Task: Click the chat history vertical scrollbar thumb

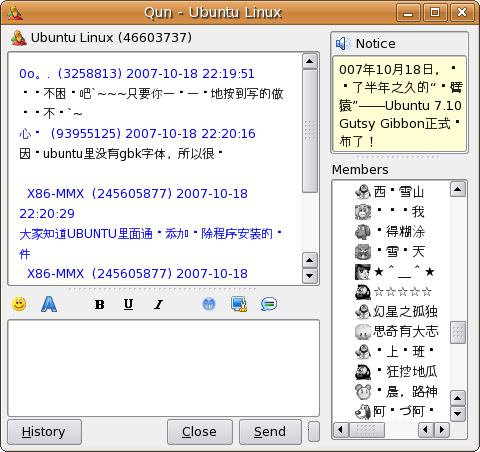Action: pyautogui.click(x=310, y=131)
